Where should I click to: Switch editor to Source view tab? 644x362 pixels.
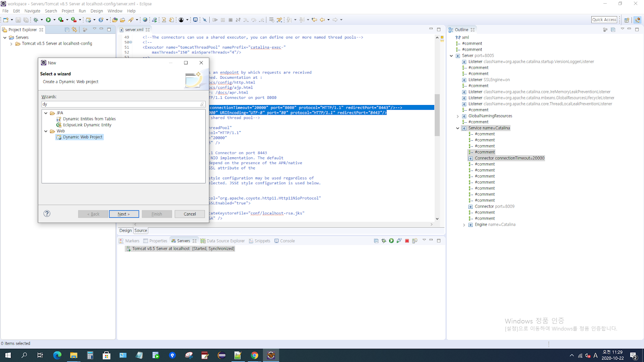pos(140,230)
